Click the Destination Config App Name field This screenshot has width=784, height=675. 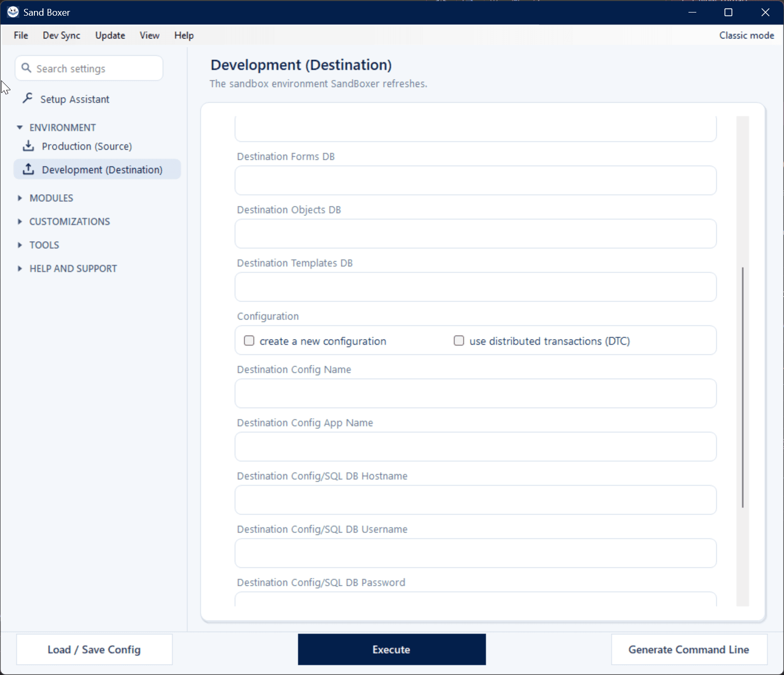[x=476, y=447]
